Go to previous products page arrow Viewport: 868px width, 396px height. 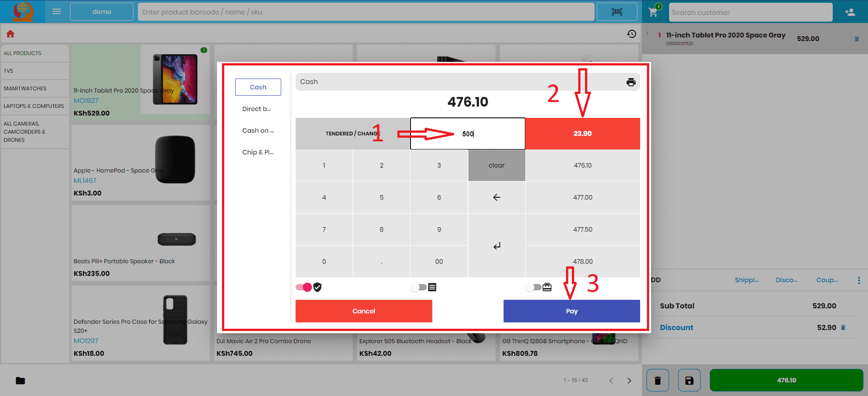coord(611,381)
